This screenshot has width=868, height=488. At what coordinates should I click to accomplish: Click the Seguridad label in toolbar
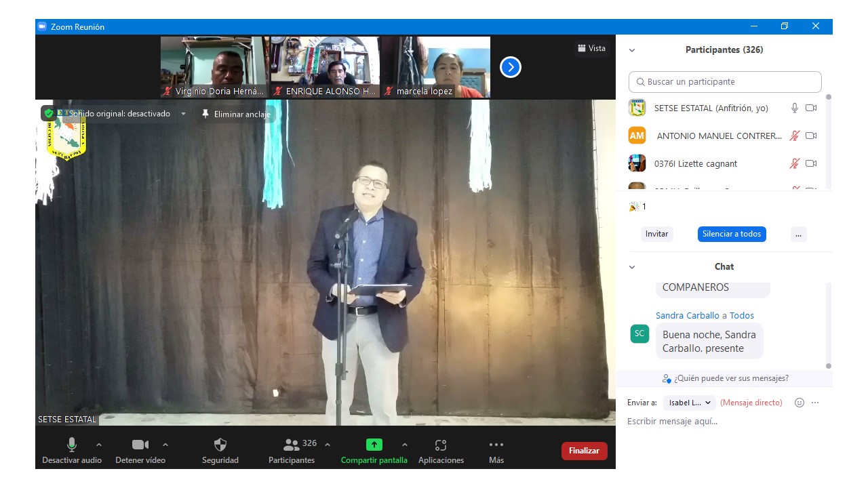(x=220, y=460)
